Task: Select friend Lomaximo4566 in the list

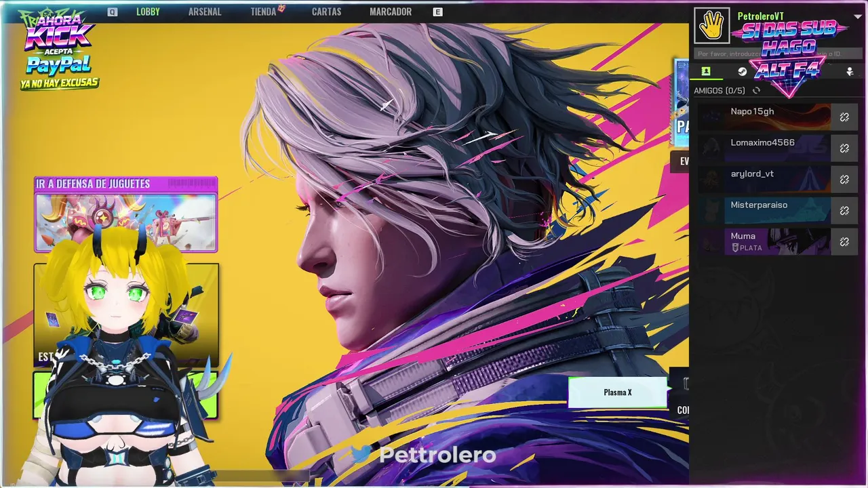Action: click(x=764, y=148)
